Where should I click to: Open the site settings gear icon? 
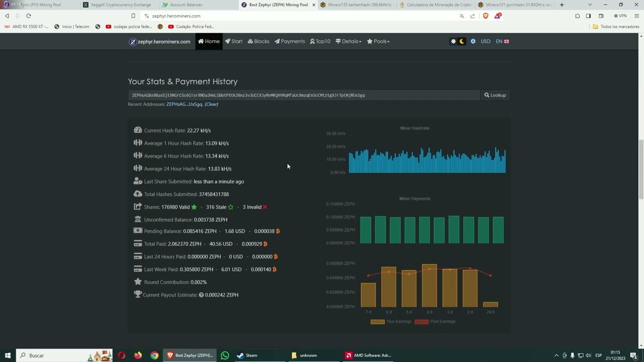tap(473, 41)
